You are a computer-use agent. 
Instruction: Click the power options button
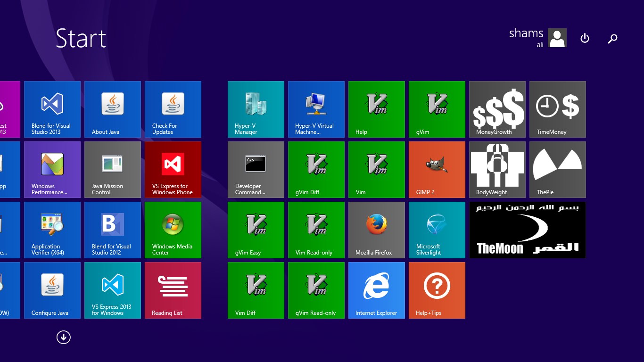click(585, 38)
